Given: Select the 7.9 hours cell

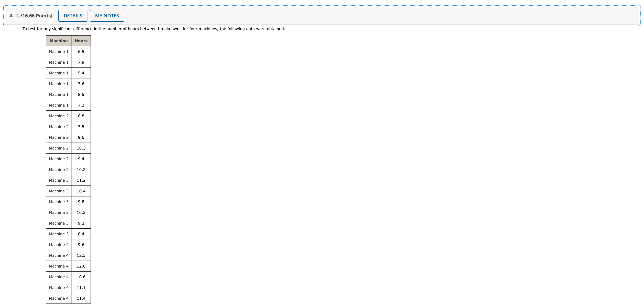Looking at the screenshot, I should point(81,62).
